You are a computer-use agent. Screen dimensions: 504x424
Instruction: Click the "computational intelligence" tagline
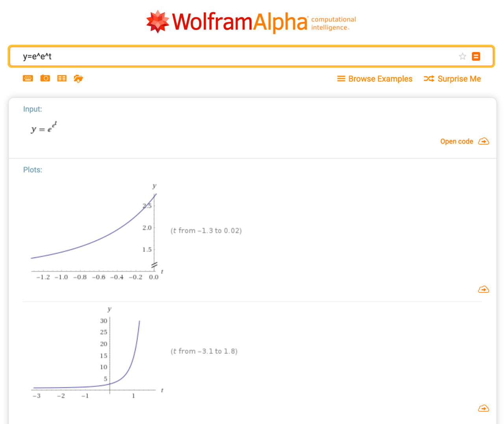coord(334,23)
